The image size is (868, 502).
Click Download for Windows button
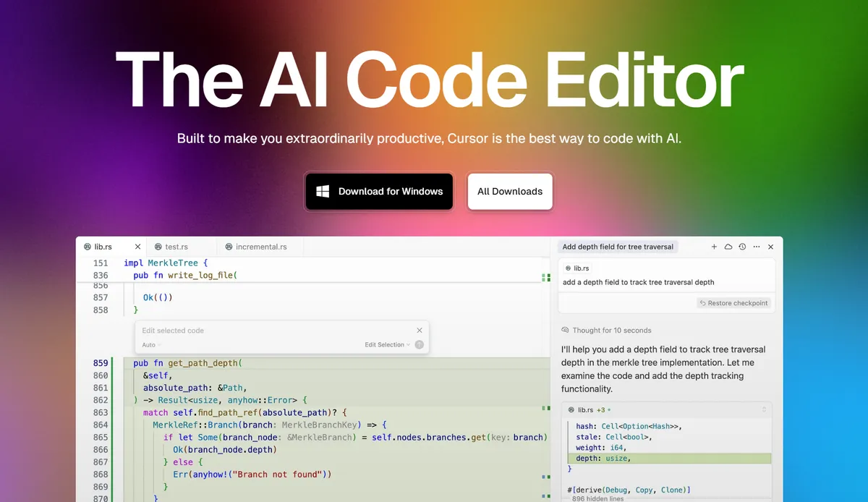click(x=379, y=192)
